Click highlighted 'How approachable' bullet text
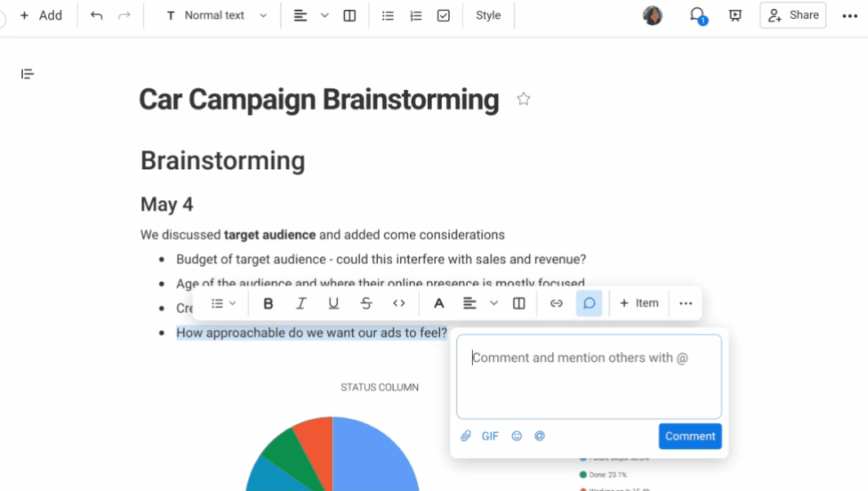 pyautogui.click(x=312, y=333)
